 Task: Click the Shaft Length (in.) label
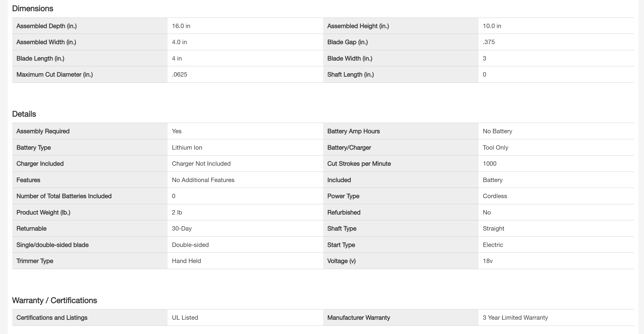tap(350, 75)
